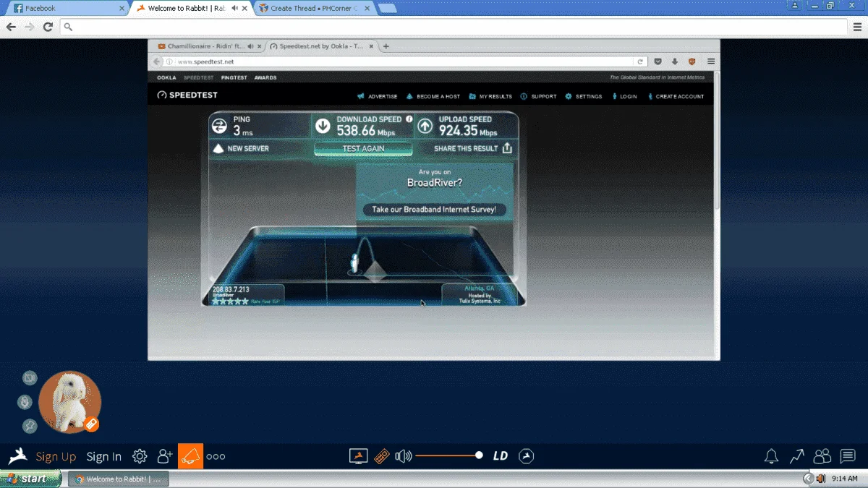Open AWARDS nav item
The image size is (868, 488).
pos(265,77)
